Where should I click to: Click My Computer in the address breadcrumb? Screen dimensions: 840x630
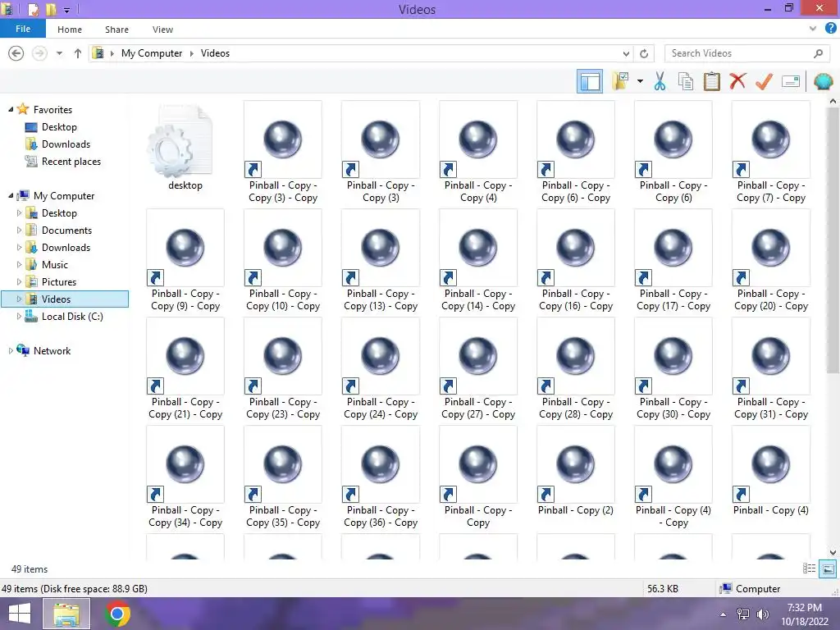pyautogui.click(x=152, y=53)
